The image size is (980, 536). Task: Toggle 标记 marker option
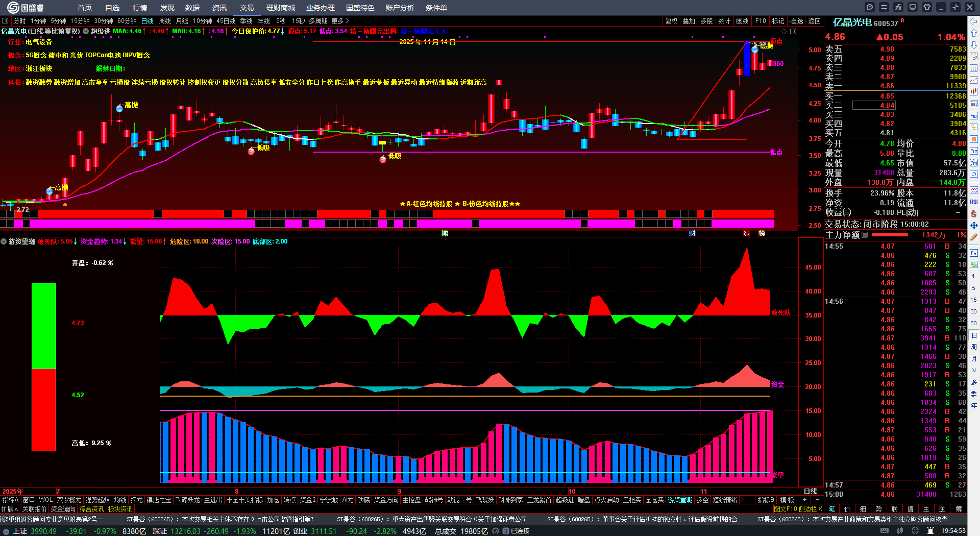[778, 21]
